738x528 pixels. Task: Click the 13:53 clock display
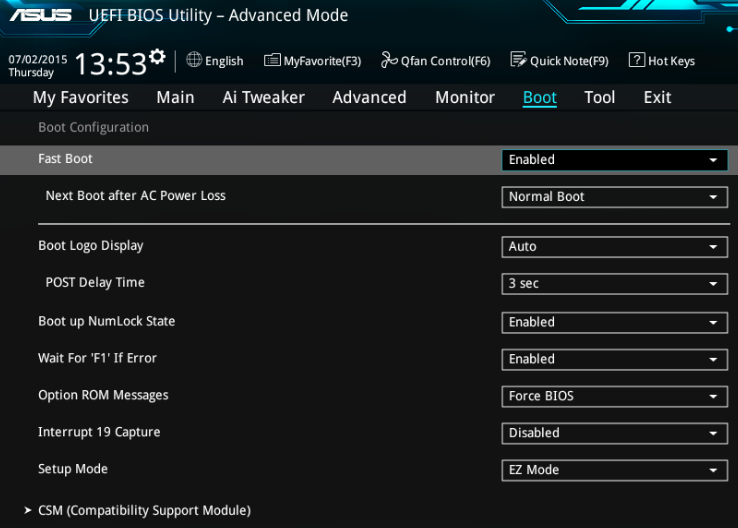111,64
